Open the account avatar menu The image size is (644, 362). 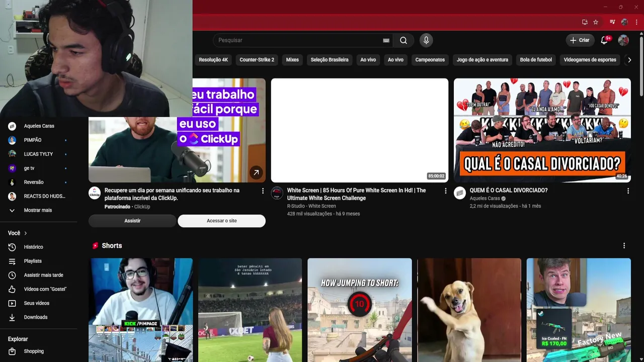click(x=623, y=40)
